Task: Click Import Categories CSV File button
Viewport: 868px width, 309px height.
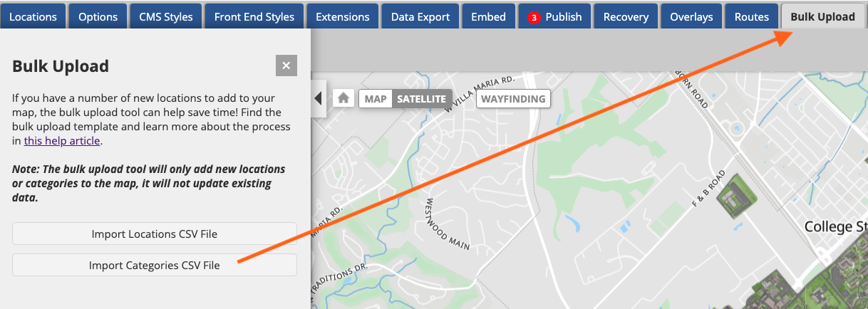Action: click(154, 266)
